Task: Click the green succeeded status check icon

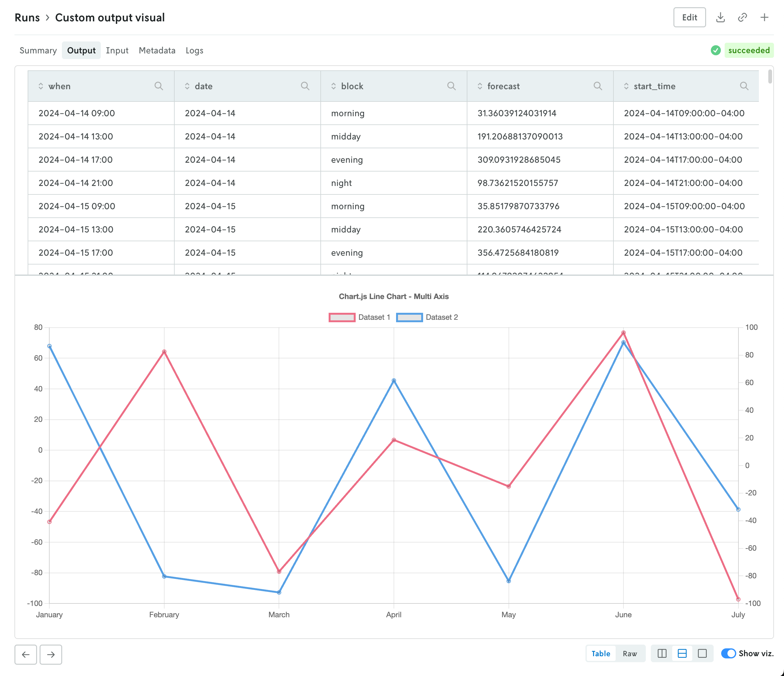Action: [x=716, y=50]
